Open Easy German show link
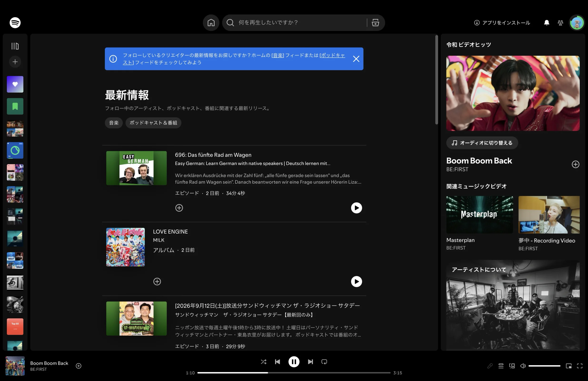This screenshot has height=381, width=588. (x=253, y=163)
